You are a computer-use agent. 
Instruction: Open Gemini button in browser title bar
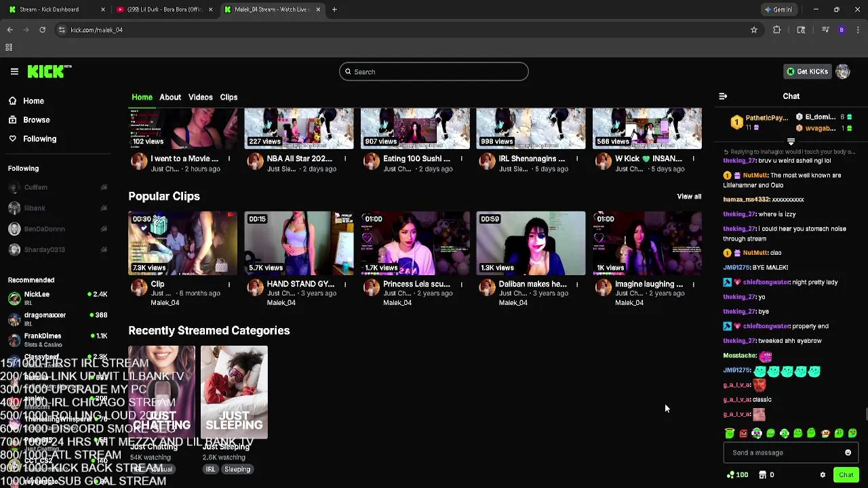778,9
